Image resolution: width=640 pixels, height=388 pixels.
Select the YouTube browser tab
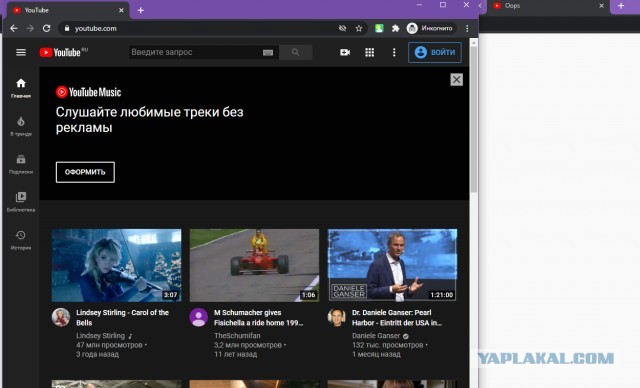(69, 10)
